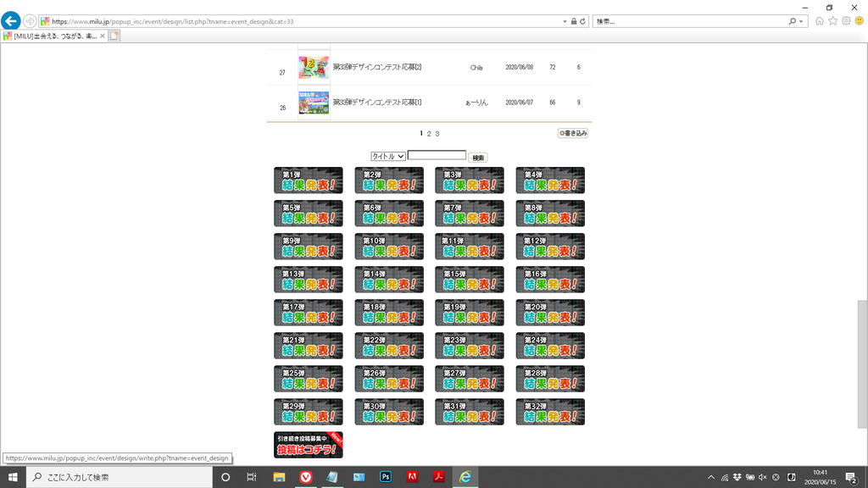Open IE settings gear icon
The width and height of the screenshot is (868, 488).
(x=845, y=21)
